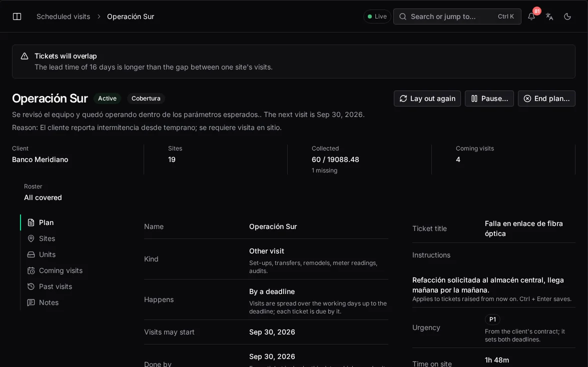Click the 1 missing text

tap(324, 170)
